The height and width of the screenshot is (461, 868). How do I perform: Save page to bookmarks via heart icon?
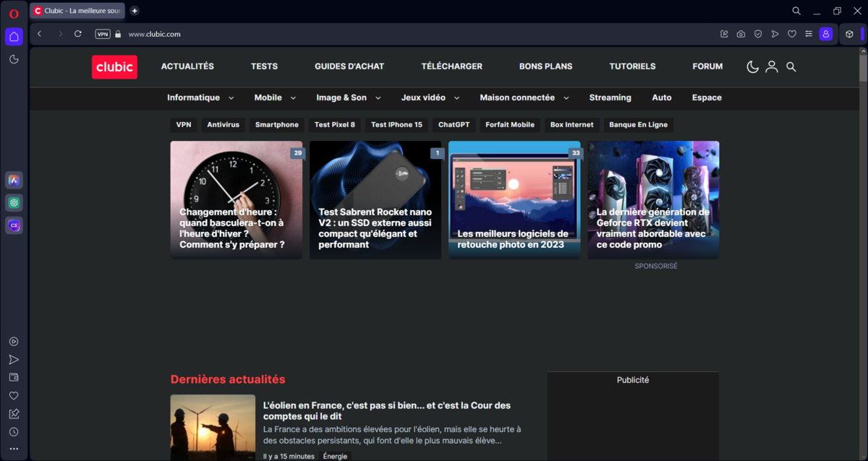[x=792, y=33]
